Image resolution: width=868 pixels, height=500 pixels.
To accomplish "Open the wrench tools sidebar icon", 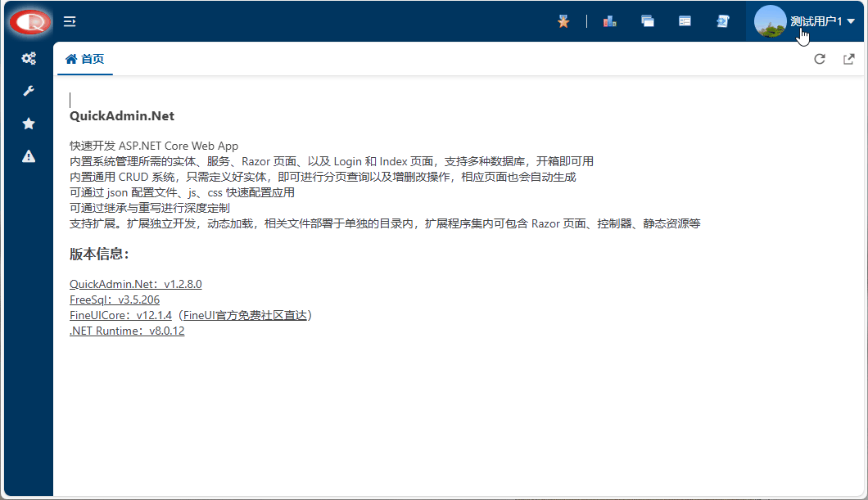I will [29, 91].
